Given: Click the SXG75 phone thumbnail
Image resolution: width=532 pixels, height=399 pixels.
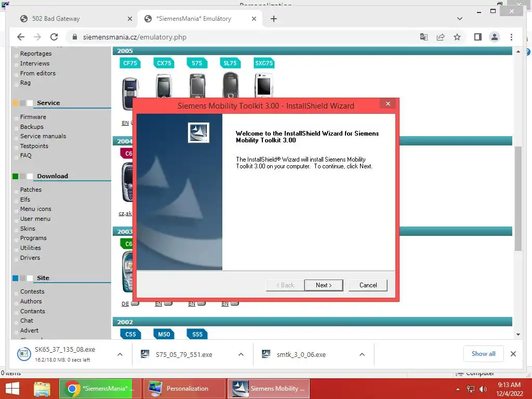Looking at the screenshot, I should [263, 86].
